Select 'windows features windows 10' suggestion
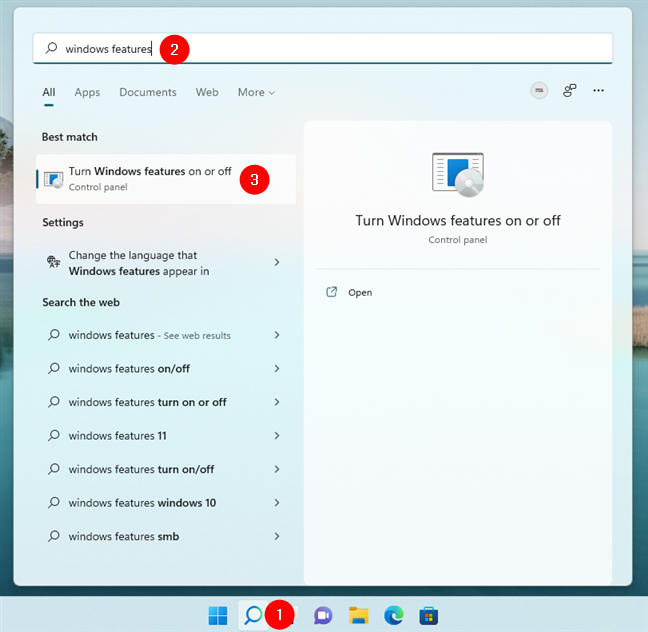This screenshot has width=648, height=632. pos(164,503)
